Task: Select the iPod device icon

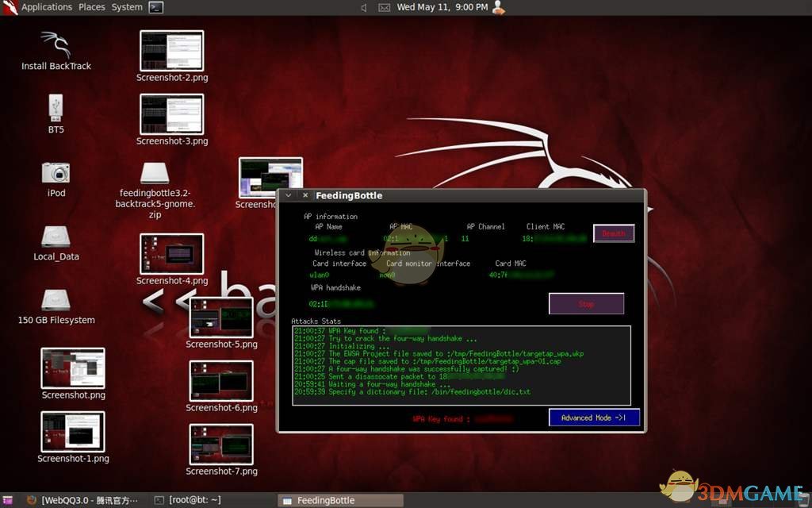Action: click(55, 173)
